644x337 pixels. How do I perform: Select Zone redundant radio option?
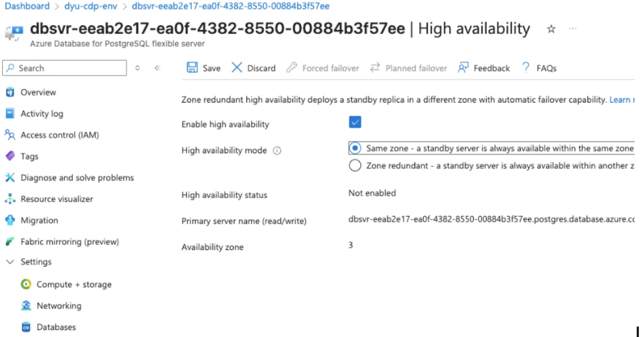coord(355,165)
